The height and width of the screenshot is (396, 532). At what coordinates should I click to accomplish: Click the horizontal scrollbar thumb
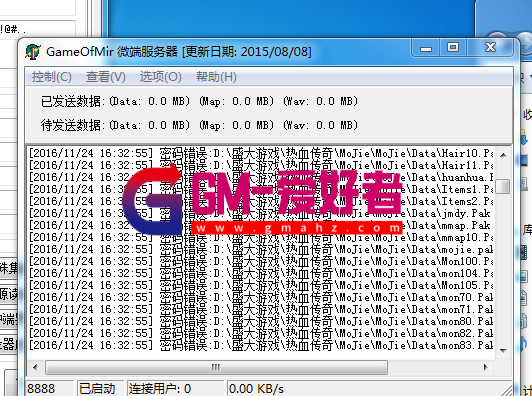click(x=216, y=367)
